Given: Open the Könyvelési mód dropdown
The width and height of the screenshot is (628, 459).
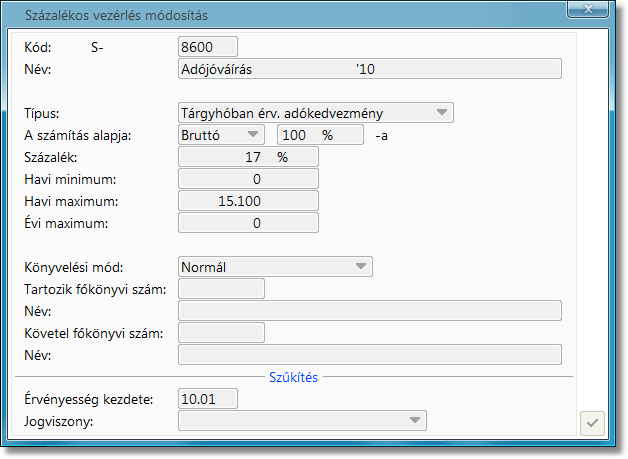Looking at the screenshot, I should 361,266.
